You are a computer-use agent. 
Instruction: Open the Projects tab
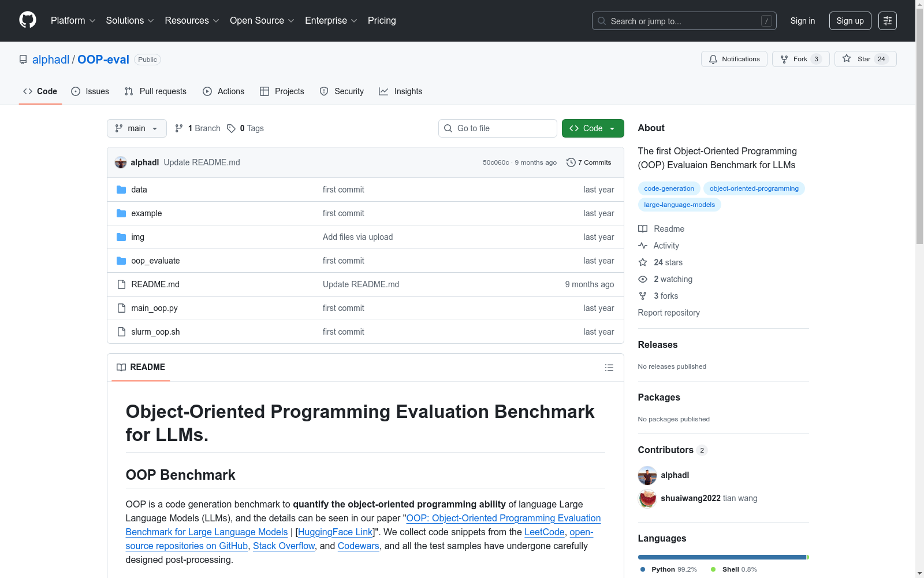(282, 91)
